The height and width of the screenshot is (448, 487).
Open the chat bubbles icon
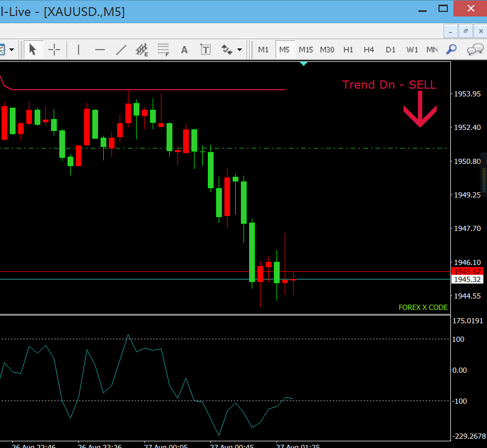[475, 49]
